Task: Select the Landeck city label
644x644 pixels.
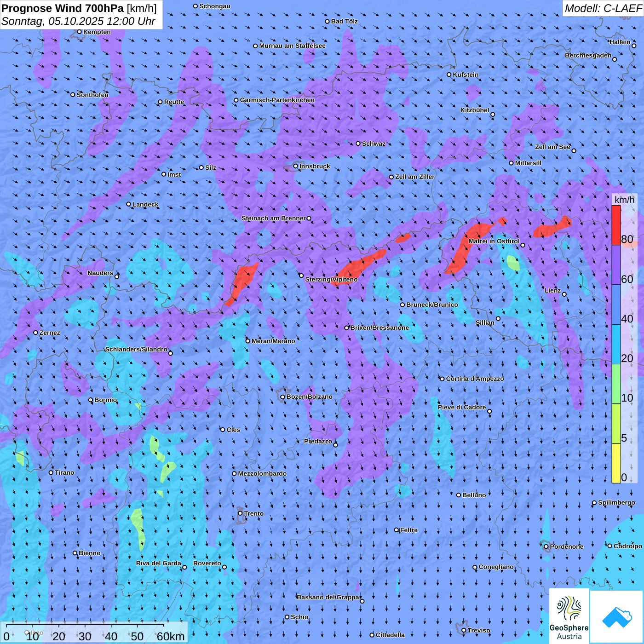Action: [x=145, y=204]
